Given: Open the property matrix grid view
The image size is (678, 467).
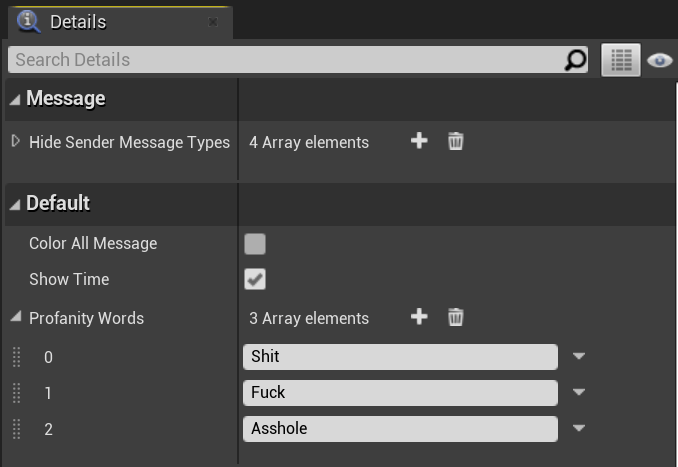Looking at the screenshot, I should point(620,60).
